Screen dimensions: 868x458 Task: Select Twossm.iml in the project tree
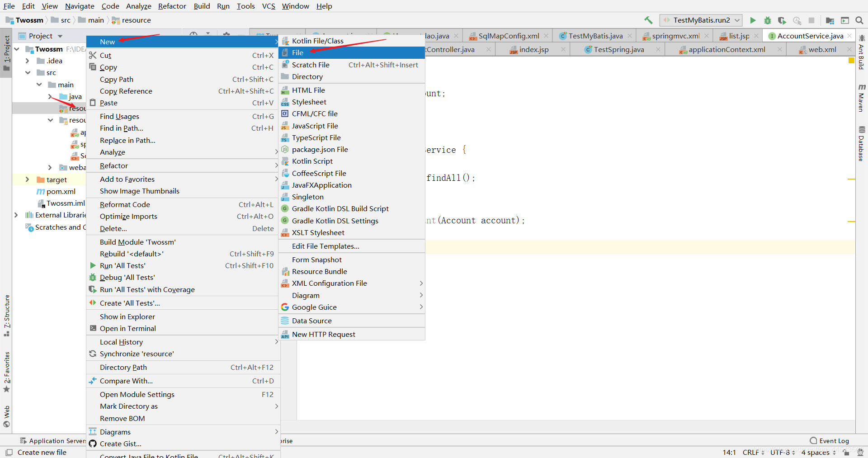point(65,203)
